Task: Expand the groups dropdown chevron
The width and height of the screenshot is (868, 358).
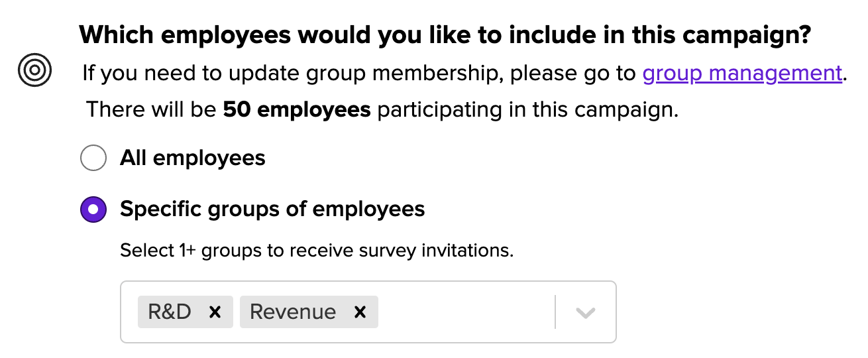Action: click(585, 312)
